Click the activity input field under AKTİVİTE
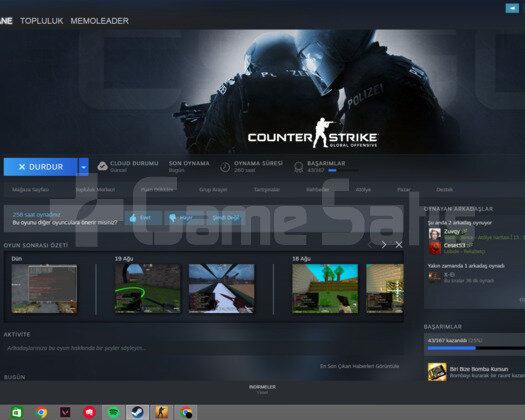The width and height of the screenshot is (525, 420). pyautogui.click(x=204, y=348)
